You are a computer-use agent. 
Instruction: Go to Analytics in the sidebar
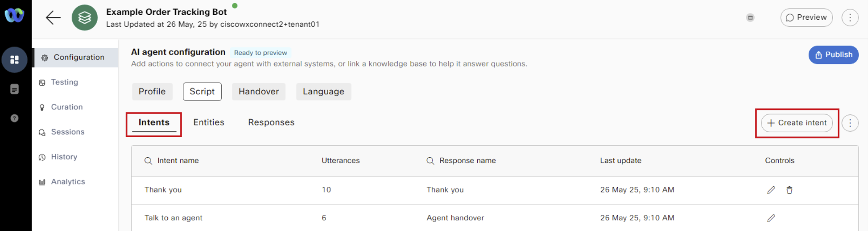68,182
